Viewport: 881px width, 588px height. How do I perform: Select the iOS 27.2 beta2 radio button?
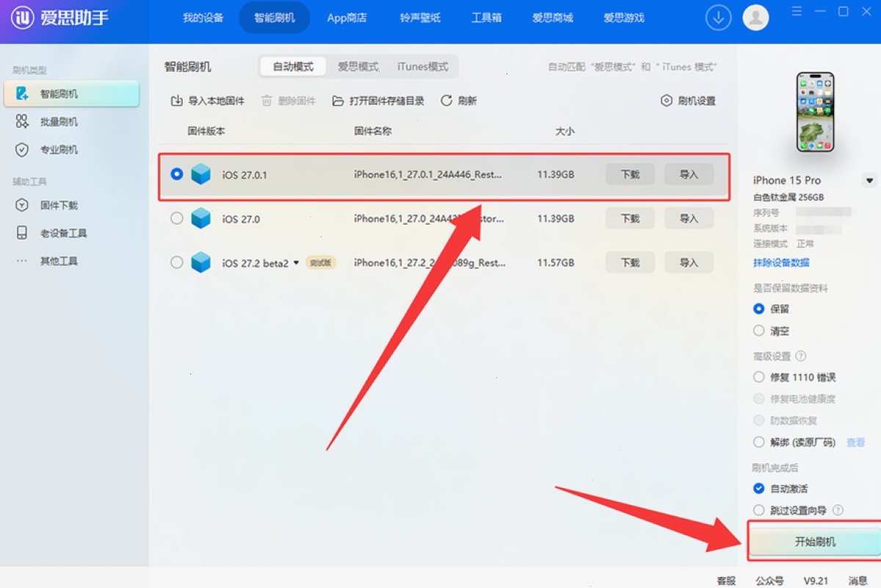click(176, 262)
